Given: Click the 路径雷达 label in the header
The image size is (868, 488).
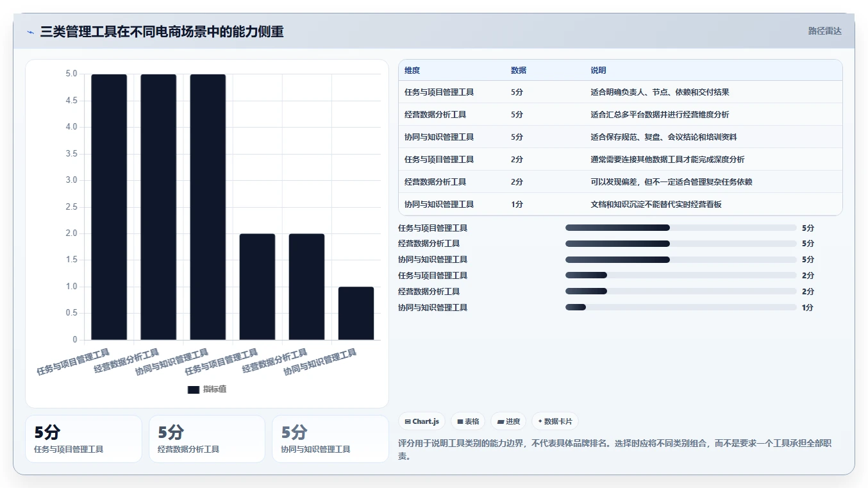Looking at the screenshot, I should pos(824,31).
